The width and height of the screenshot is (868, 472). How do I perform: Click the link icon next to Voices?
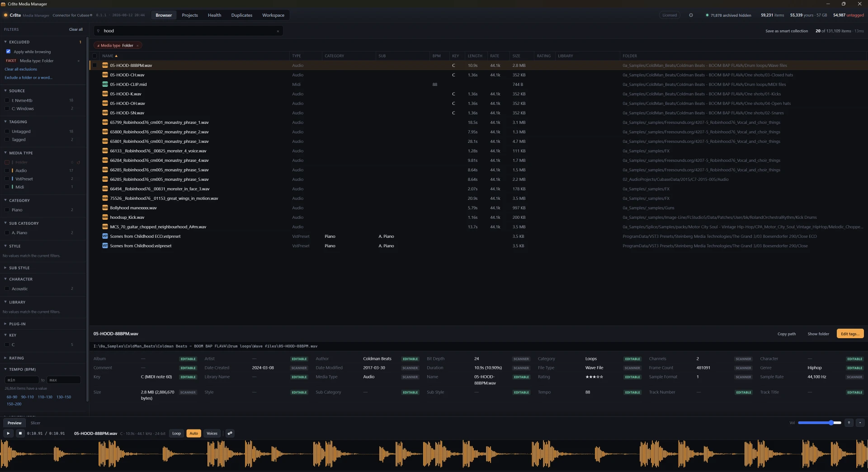230,433
